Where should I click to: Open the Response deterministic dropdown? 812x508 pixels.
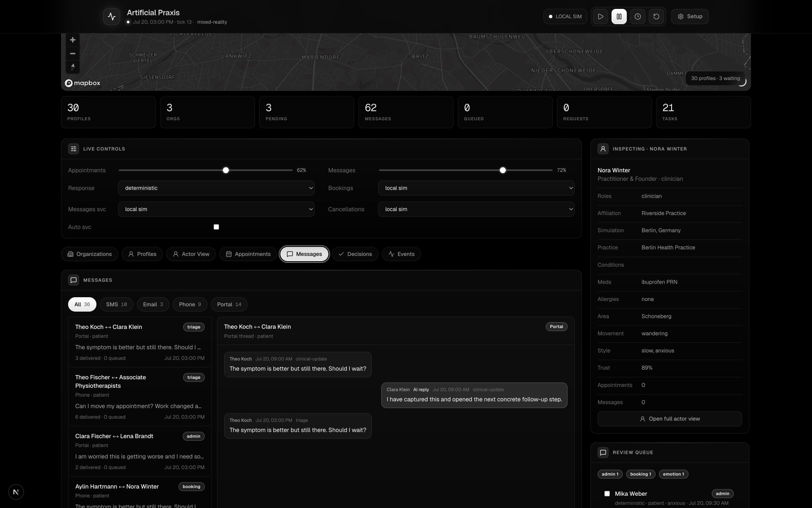coord(216,188)
